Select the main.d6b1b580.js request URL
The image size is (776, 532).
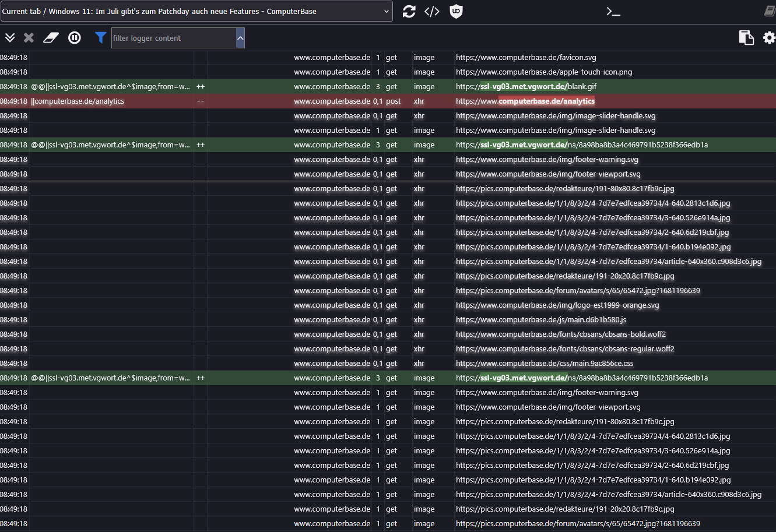coord(541,320)
